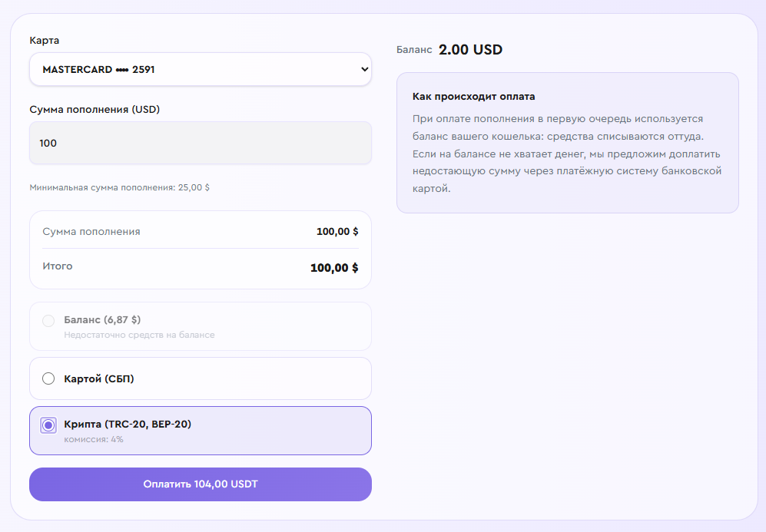The height and width of the screenshot is (532, 766).
Task: Select the disabled Баланс (6,87 $) radio option
Action: pyautogui.click(x=48, y=321)
